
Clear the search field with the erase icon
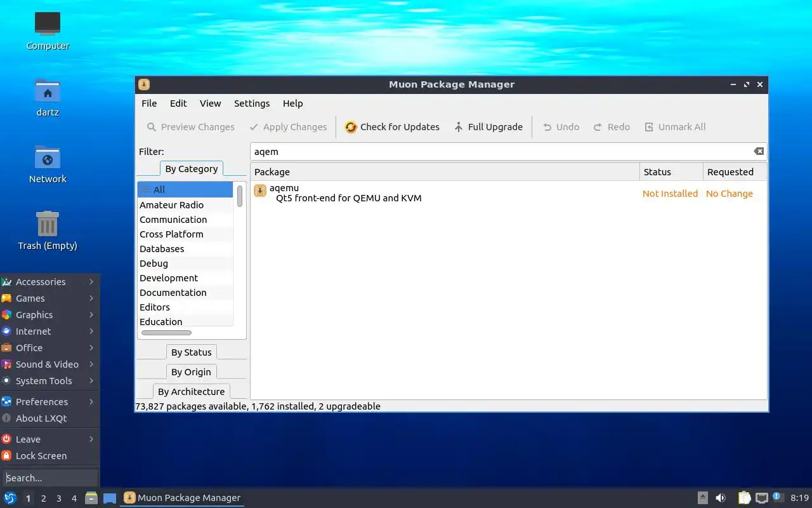coord(759,151)
